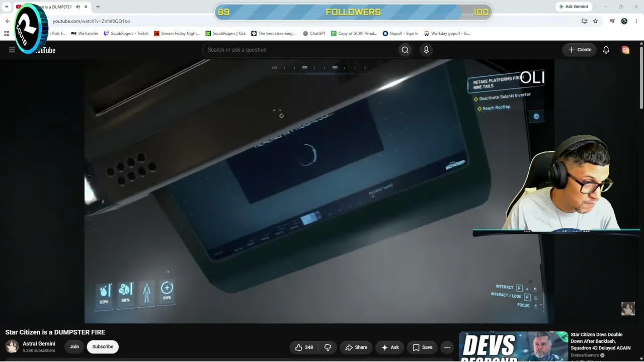Open the Copy of GCRP Penal bookmark
The image size is (644, 362).
pyautogui.click(x=354, y=34)
